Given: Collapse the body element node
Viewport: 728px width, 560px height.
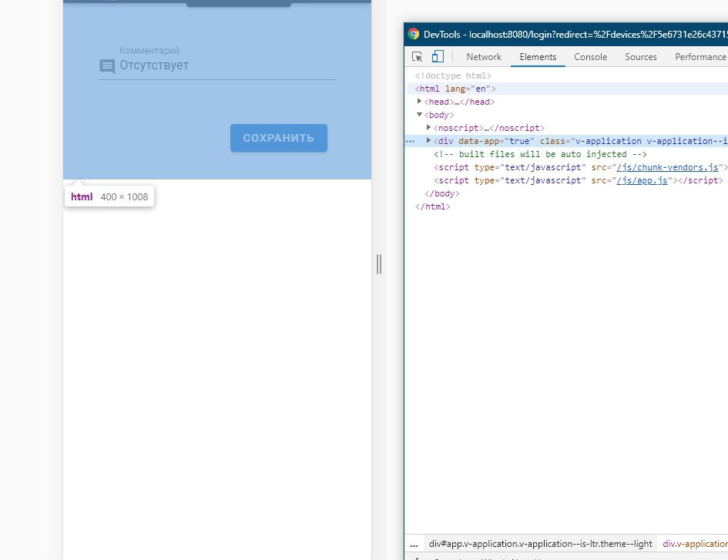Looking at the screenshot, I should click(419, 114).
